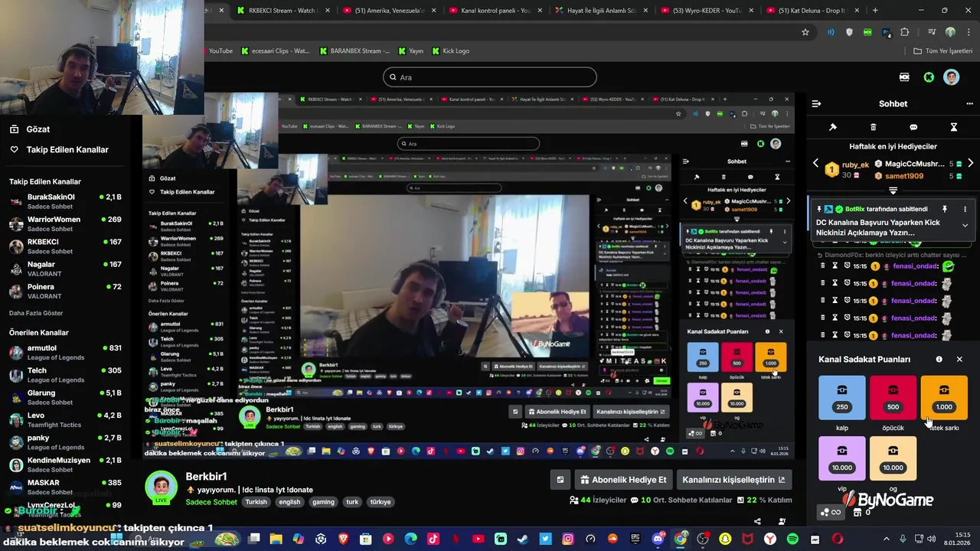980x551 pixels.
Task: Open Kick Logo bookmark
Action: (x=450, y=51)
